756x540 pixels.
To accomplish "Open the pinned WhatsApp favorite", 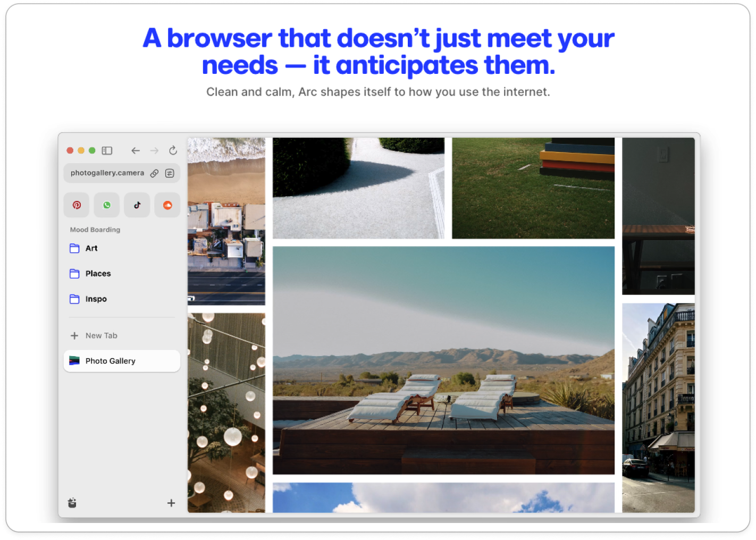I will pos(107,205).
